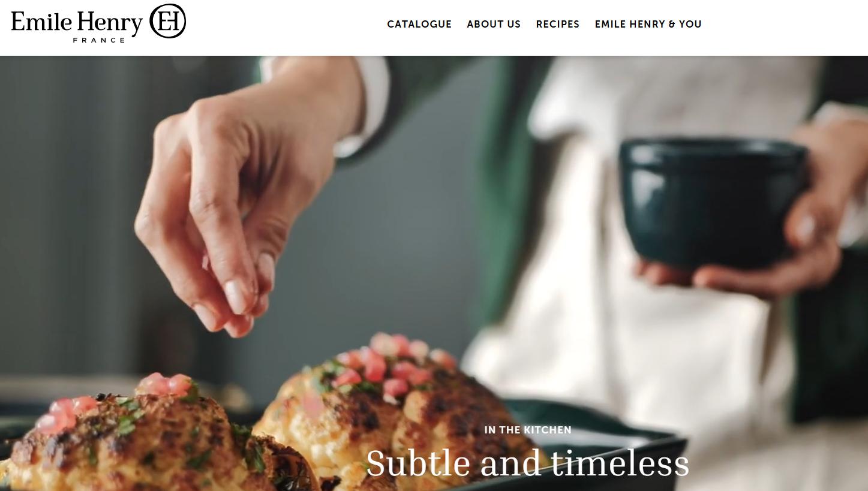Click the IN THE KITCHEN category label

coord(528,430)
